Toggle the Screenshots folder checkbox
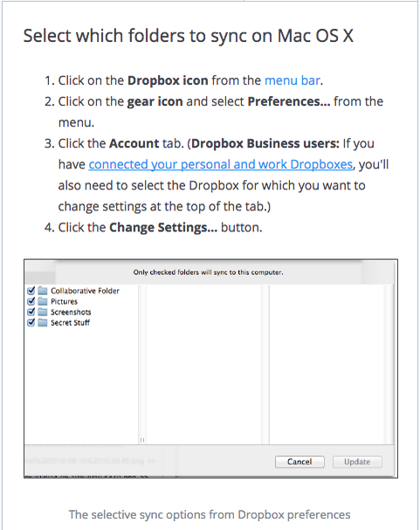The image size is (420, 530). (31, 312)
